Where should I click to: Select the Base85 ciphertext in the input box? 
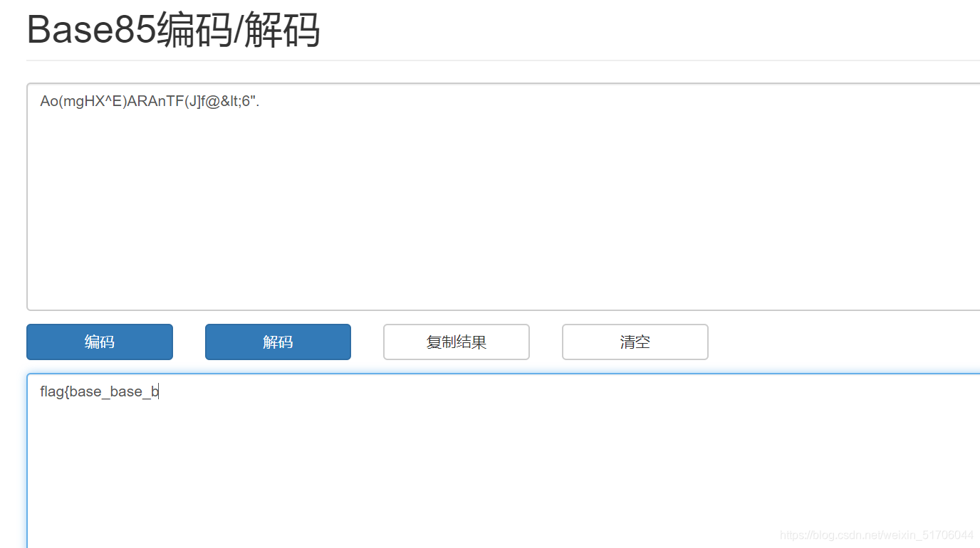[150, 101]
